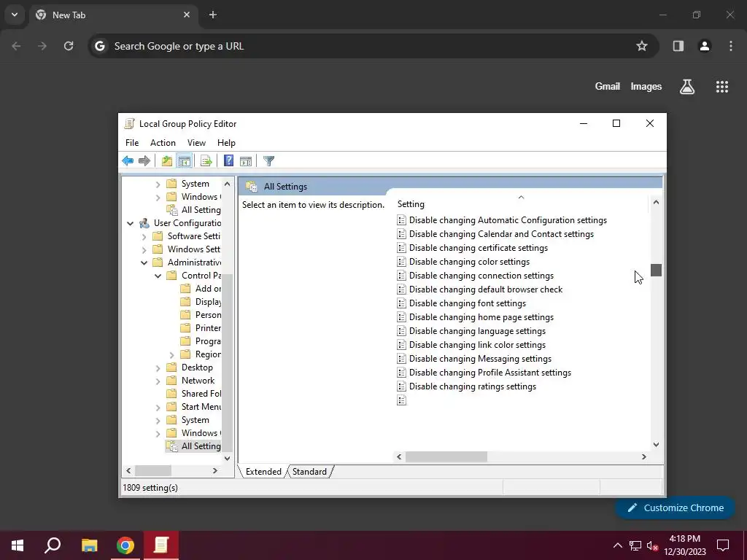Click the Forward arrow in Group Policy toolbar

coord(144,161)
